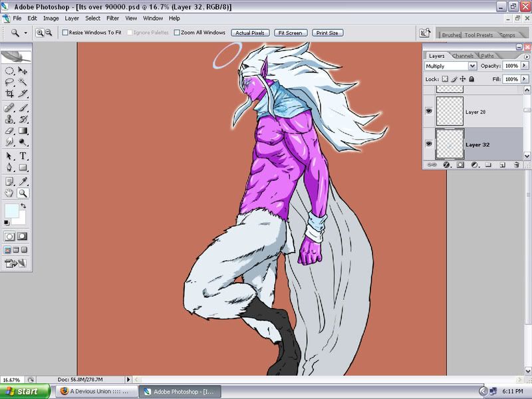Select the History Brush tool
Viewport: 532px width, 399px height.
pyautogui.click(x=23, y=119)
